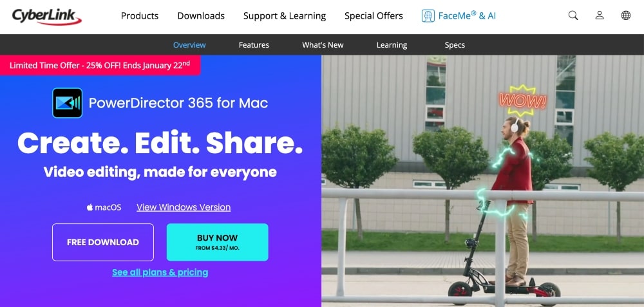Switch to the Features tab
This screenshot has width=644, height=307.
(x=254, y=45)
